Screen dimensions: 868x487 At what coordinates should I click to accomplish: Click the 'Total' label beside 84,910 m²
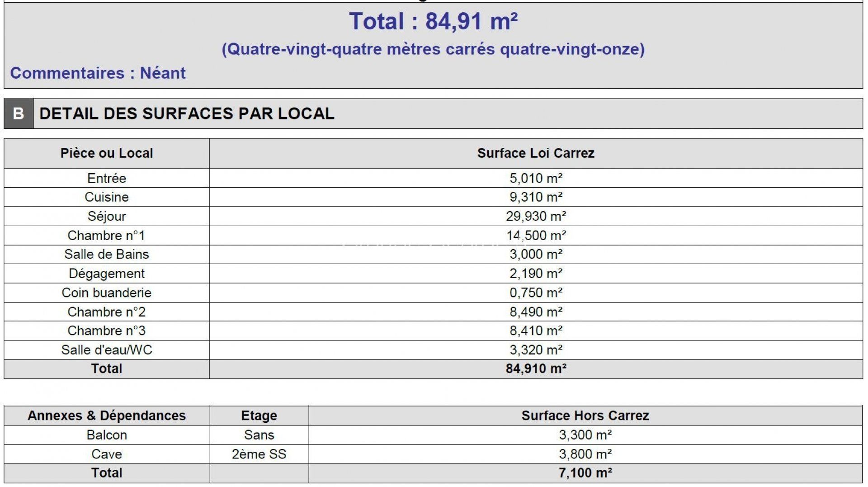pyautogui.click(x=107, y=369)
